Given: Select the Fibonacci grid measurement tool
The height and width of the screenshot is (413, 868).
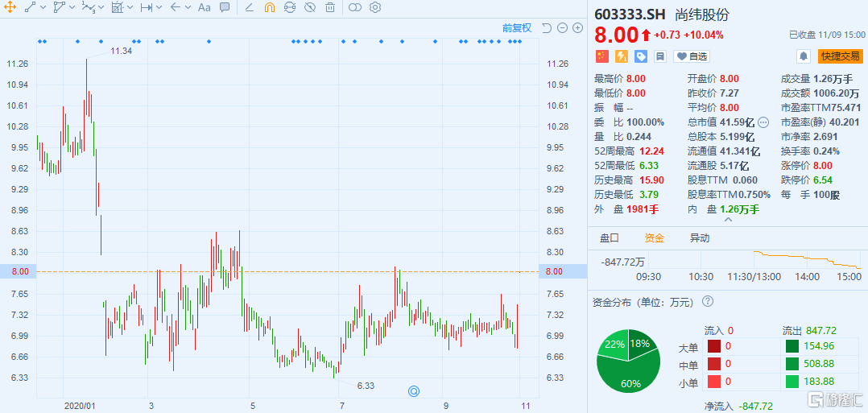Looking at the screenshot, I should tap(117, 8).
